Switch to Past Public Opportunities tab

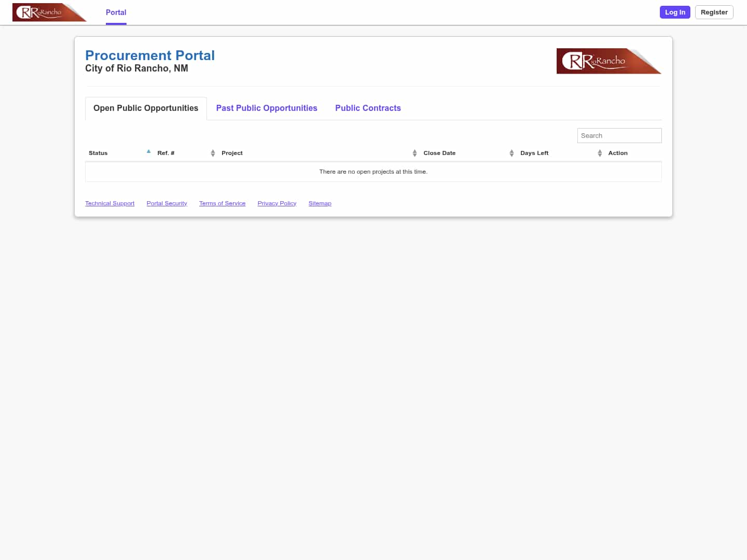point(267,108)
